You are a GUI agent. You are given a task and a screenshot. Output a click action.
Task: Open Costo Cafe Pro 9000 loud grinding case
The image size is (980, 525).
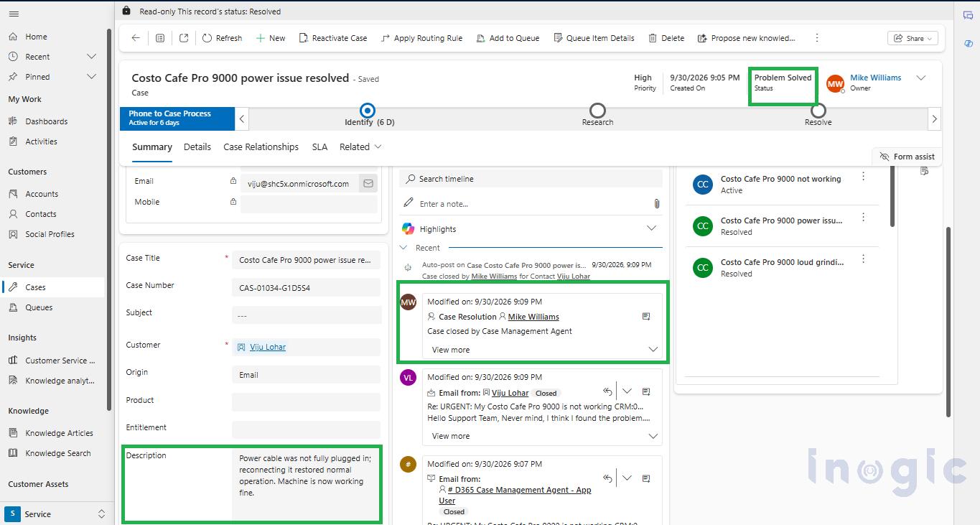(x=782, y=262)
